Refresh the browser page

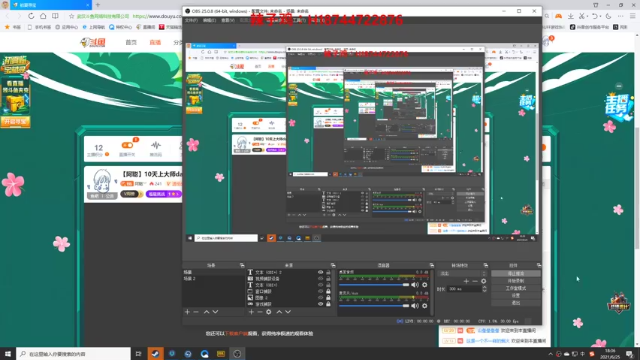[x=31, y=16]
